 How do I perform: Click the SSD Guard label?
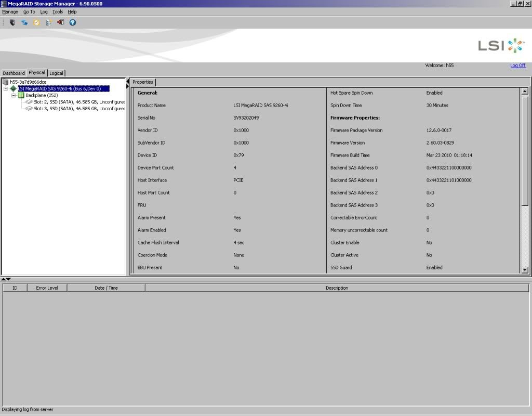(341, 268)
